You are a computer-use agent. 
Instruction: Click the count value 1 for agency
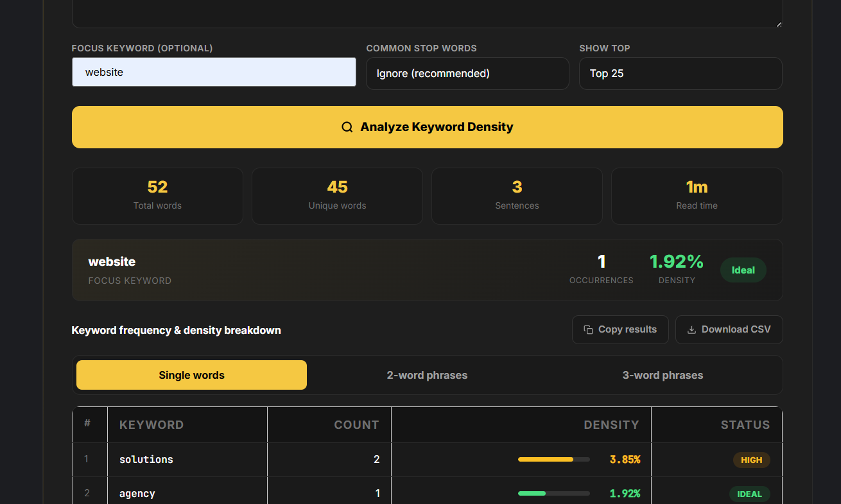(377, 494)
